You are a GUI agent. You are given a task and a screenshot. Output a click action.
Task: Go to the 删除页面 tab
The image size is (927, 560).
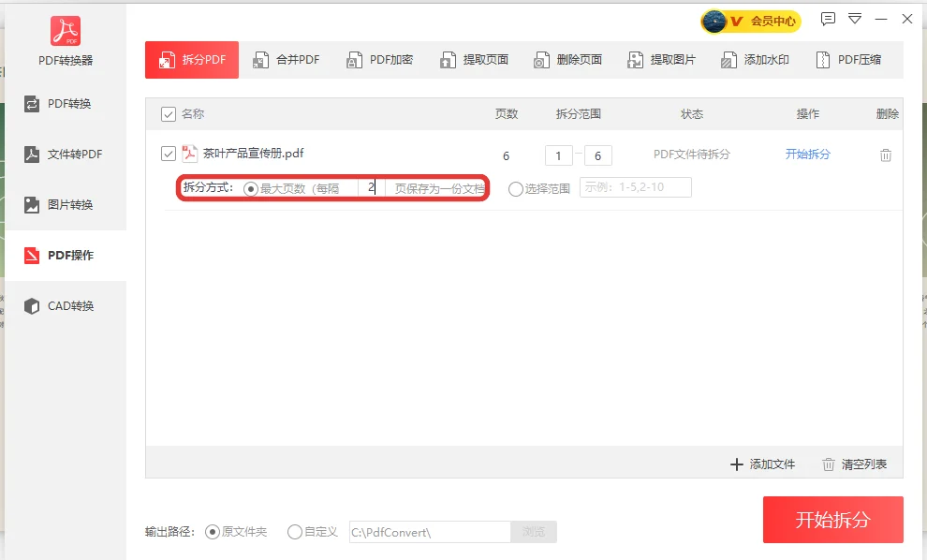click(x=567, y=60)
